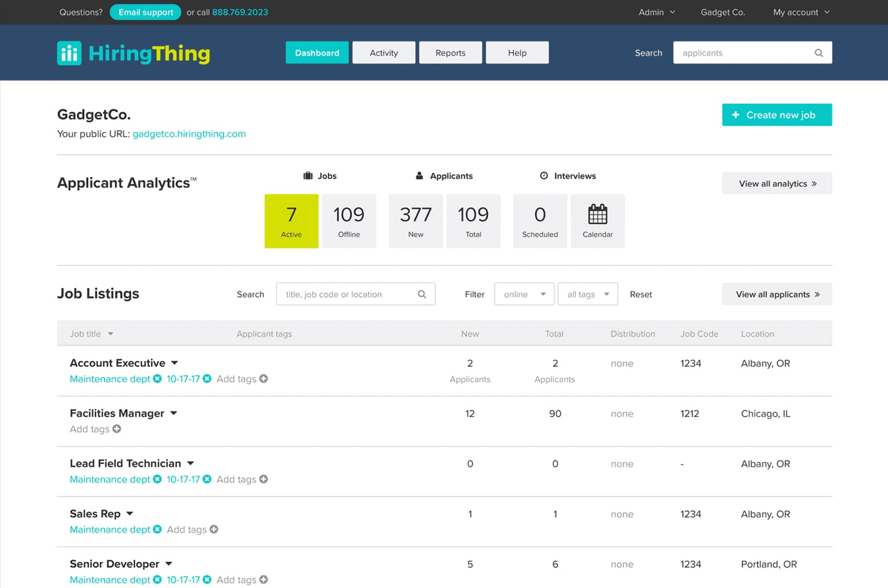
Task: Click the 90 total applicants for Facilities Manager
Action: click(555, 413)
